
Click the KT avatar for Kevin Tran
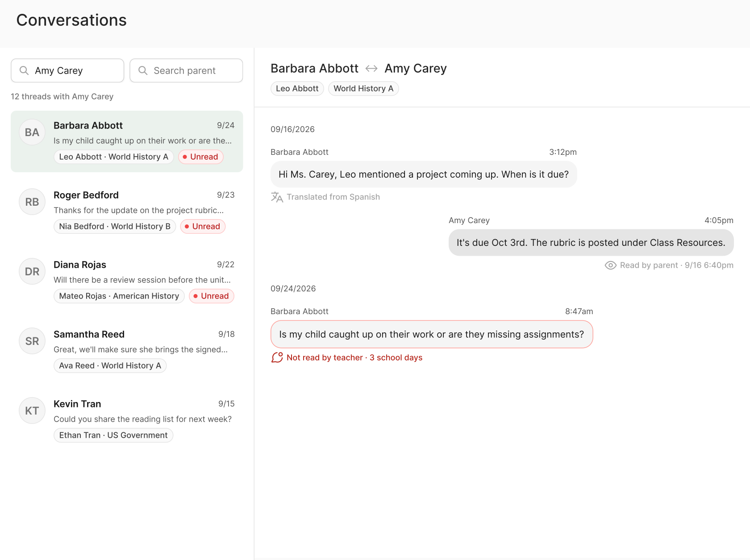click(32, 411)
